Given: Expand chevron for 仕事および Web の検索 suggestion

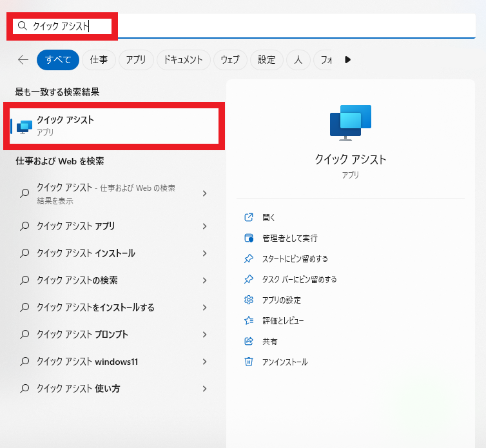Looking at the screenshot, I should click(204, 193).
